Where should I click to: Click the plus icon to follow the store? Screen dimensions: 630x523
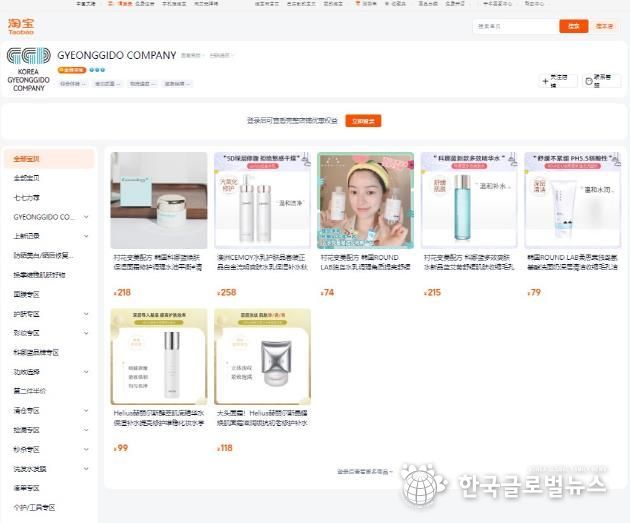coord(545,82)
